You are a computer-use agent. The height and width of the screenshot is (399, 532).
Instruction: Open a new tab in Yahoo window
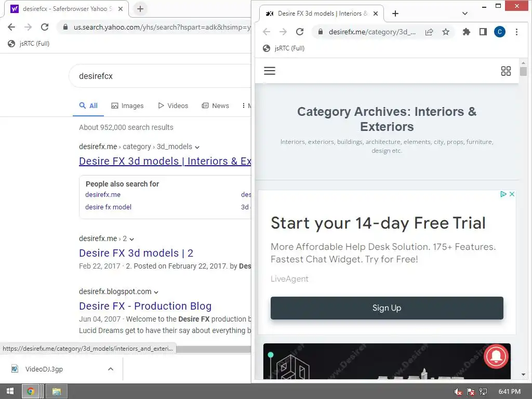[140, 9]
